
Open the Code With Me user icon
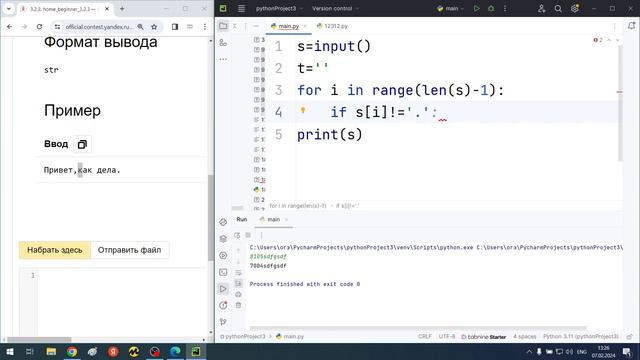coord(541,9)
